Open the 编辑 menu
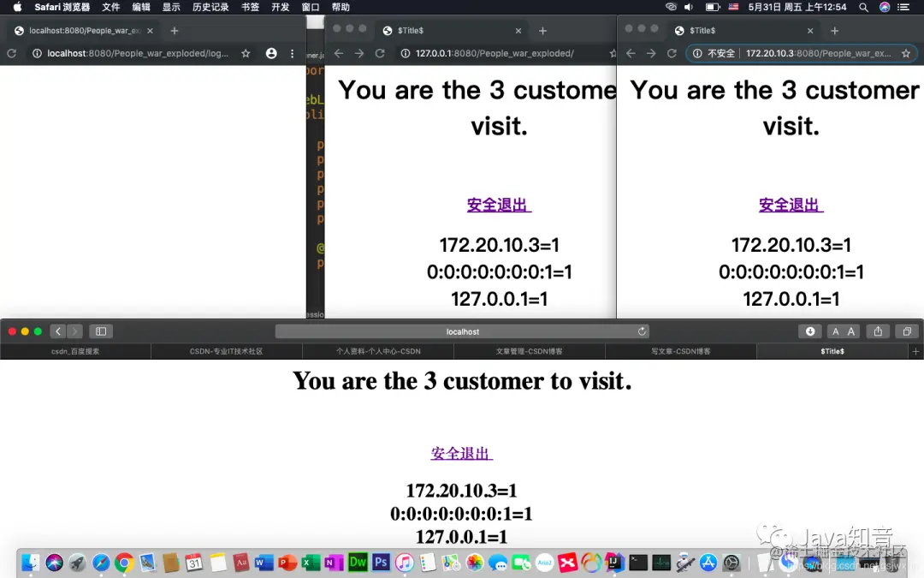Viewport: 924px width, 578px height. coord(141,7)
